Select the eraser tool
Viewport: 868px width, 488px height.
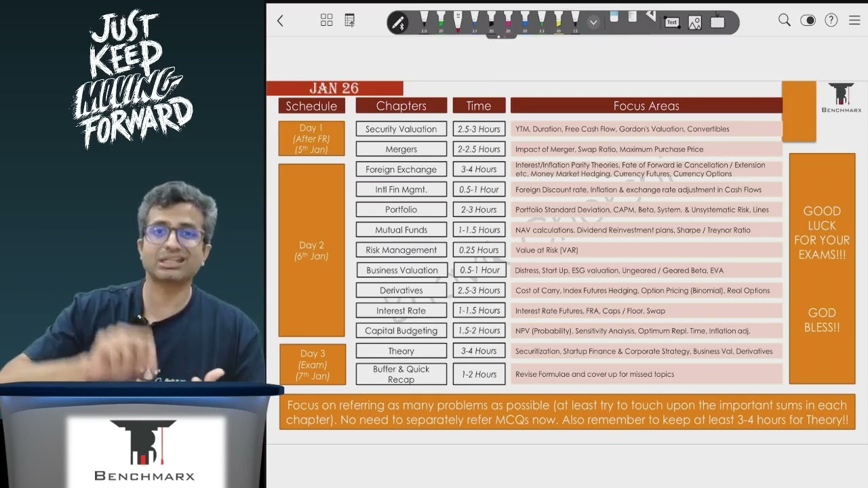[x=614, y=18]
